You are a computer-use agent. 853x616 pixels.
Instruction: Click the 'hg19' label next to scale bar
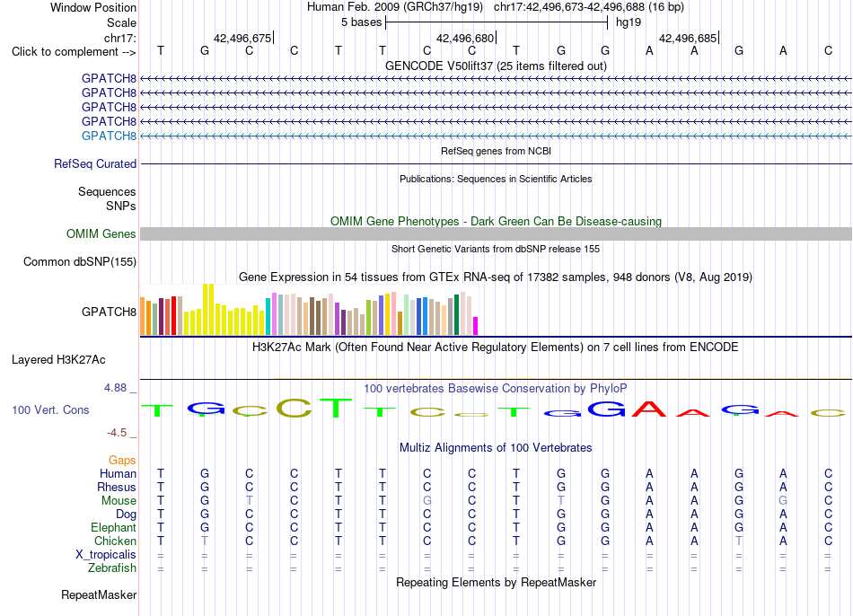pyautogui.click(x=629, y=22)
